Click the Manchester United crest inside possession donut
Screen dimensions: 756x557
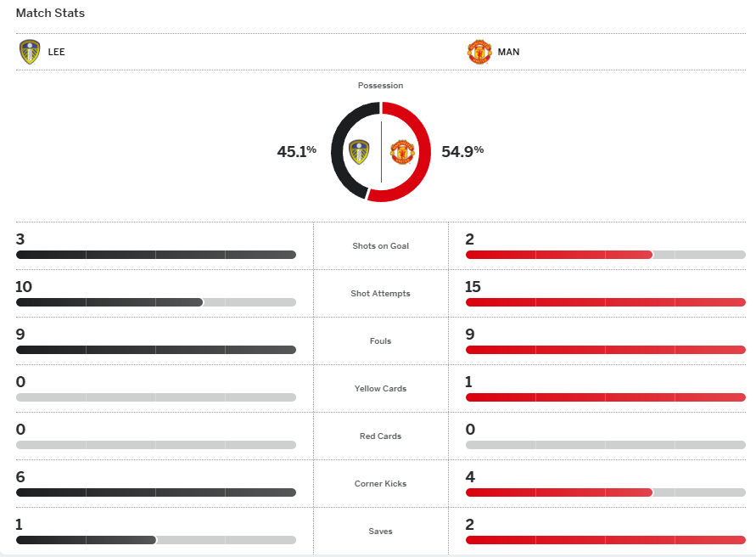[402, 152]
